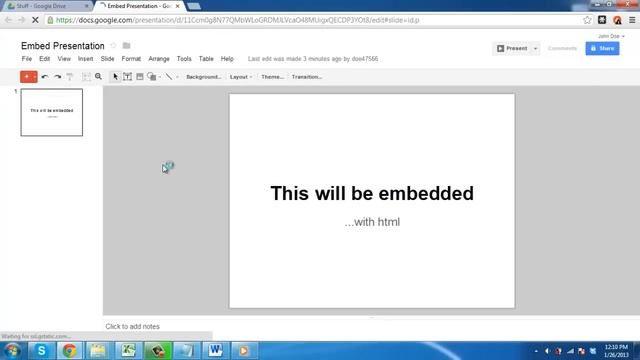640x360 pixels.
Task: Open a new browser tab
Action: click(x=194, y=6)
